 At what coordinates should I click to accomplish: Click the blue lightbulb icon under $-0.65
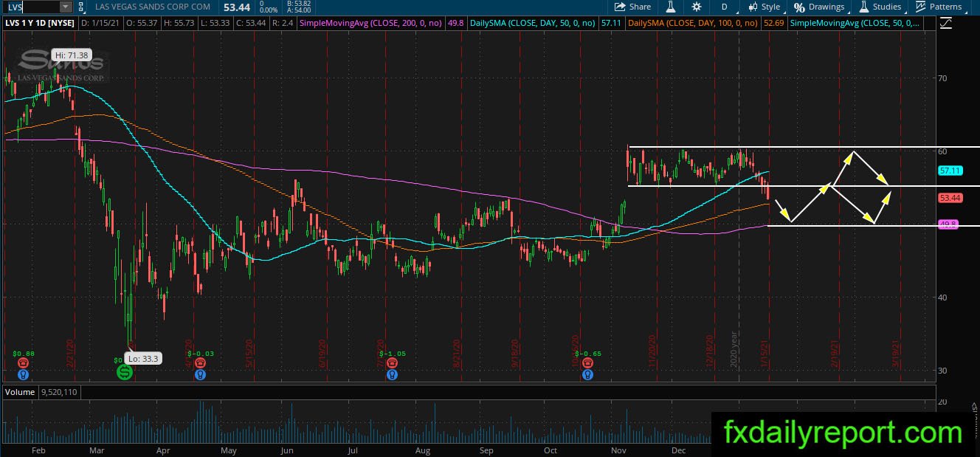(x=587, y=374)
